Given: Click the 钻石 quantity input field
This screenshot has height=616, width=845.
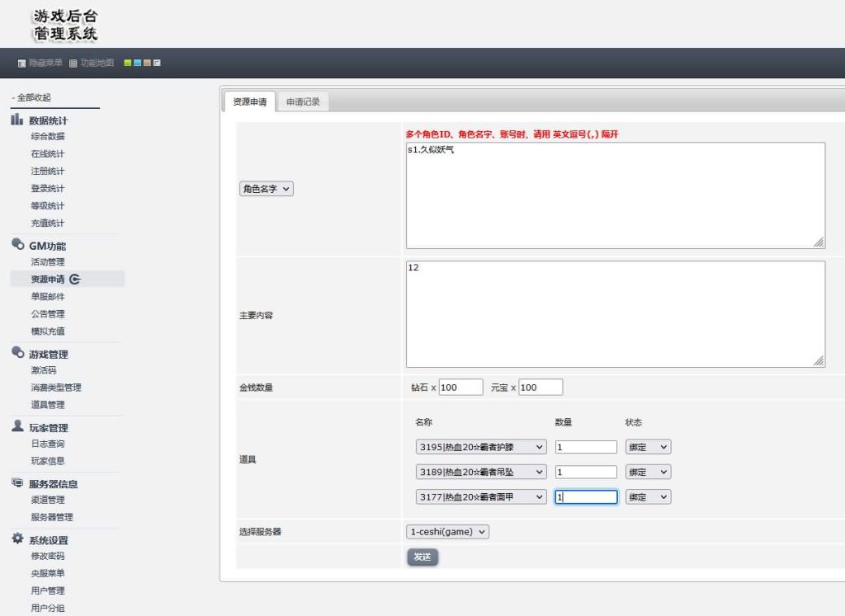Looking at the screenshot, I should tap(460, 388).
